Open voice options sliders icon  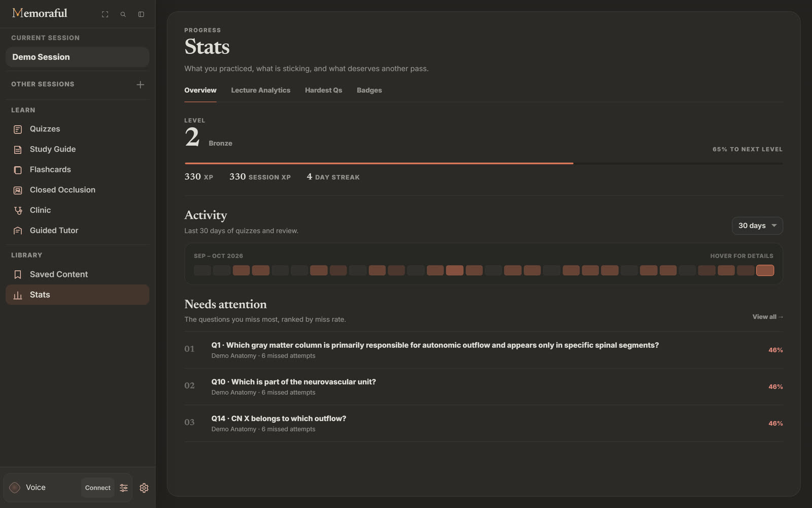click(x=124, y=488)
